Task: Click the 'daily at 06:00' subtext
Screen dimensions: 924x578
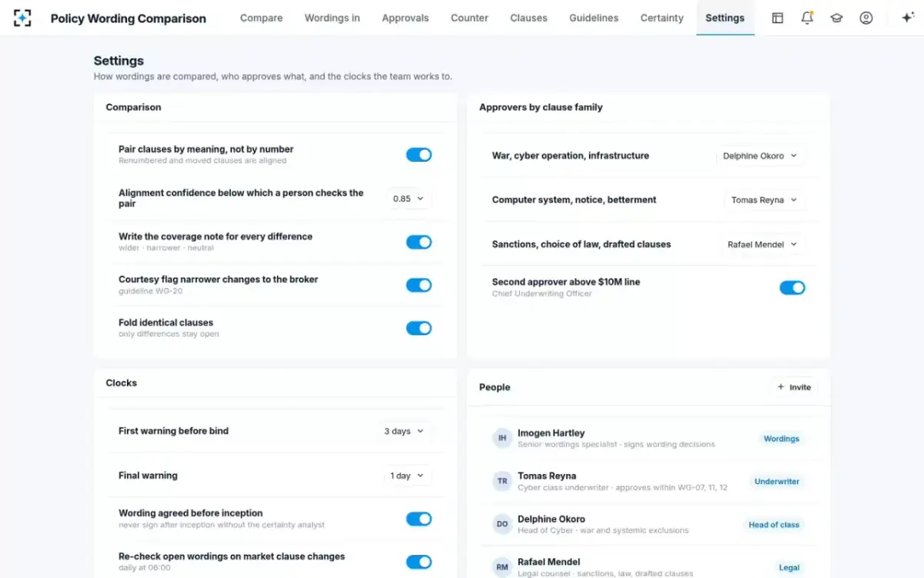Action: pyautogui.click(x=145, y=568)
